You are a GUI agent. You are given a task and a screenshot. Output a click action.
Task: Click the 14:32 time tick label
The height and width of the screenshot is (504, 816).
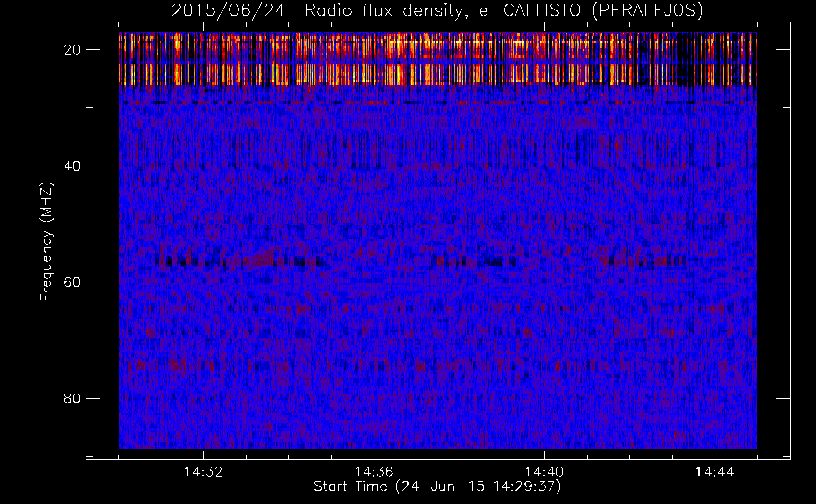203,472
